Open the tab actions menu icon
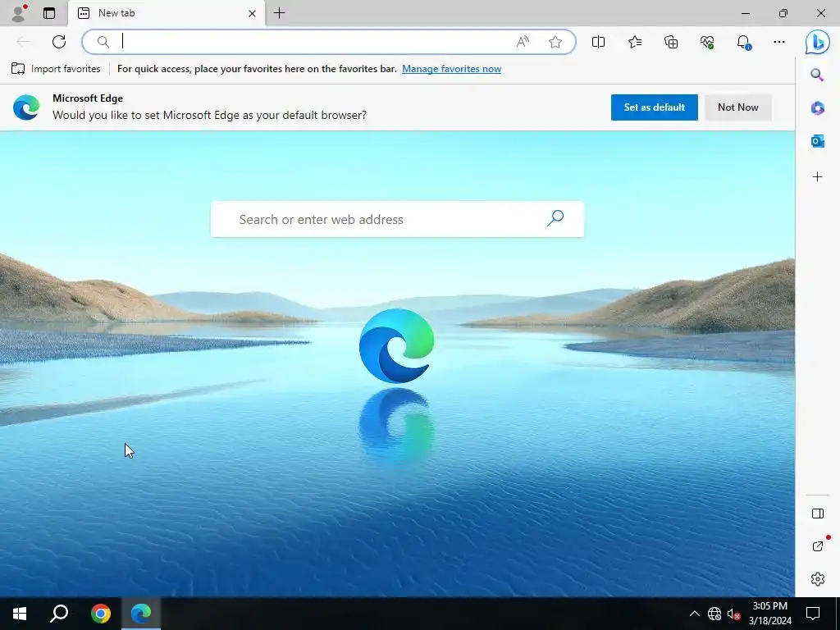This screenshot has width=840, height=630. [49, 13]
